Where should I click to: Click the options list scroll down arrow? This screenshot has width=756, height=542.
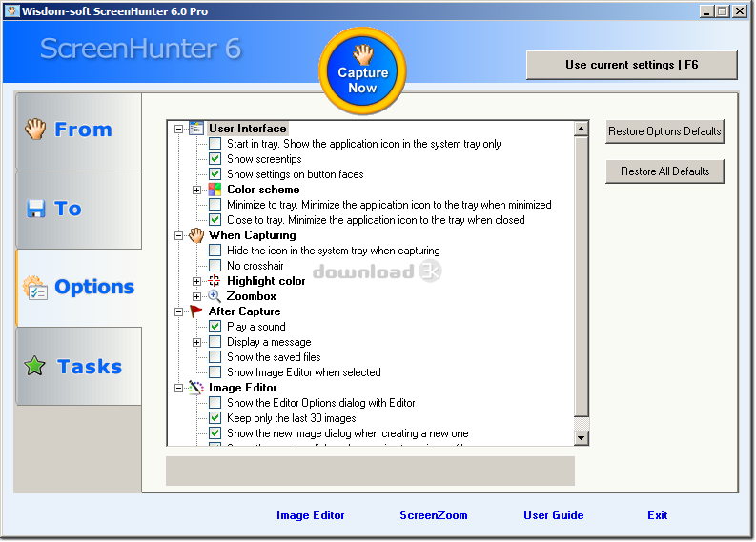581,438
